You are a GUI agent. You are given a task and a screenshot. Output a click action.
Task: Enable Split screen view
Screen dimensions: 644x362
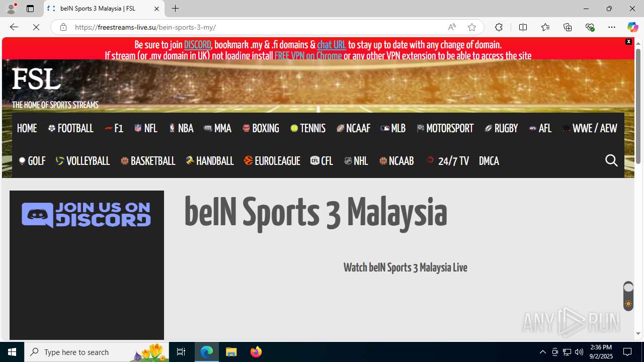pos(523,27)
